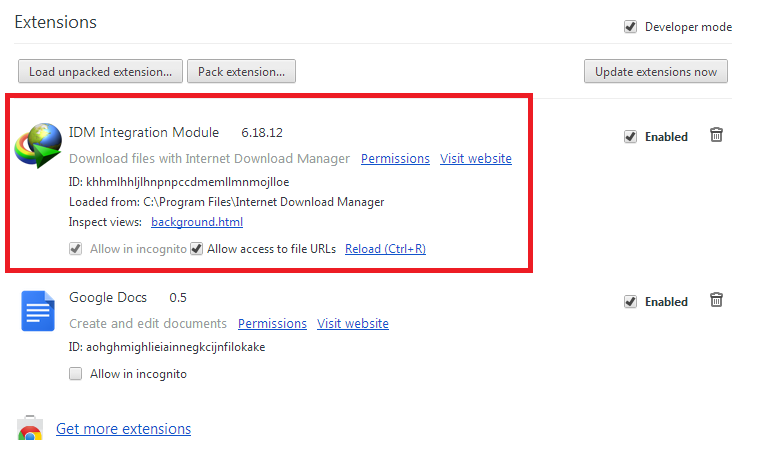Toggle IDM Allow in incognito checkbox
Image resolution: width=776 pixels, height=475 pixels.
75,248
